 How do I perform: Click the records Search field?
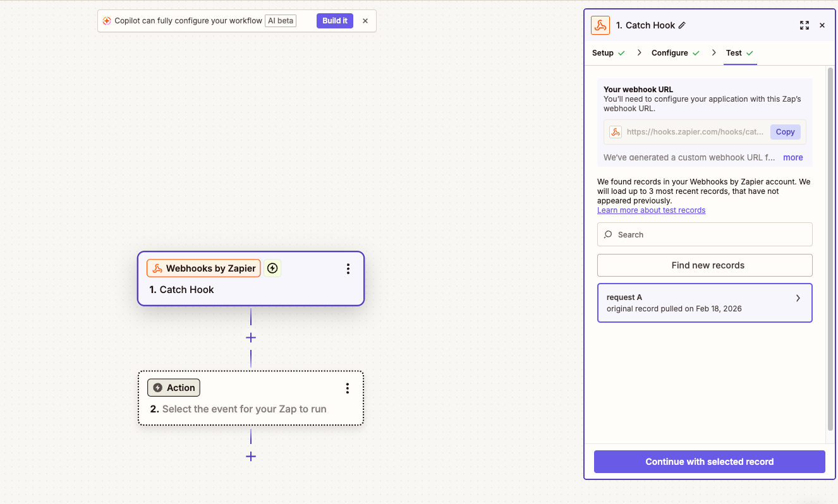tap(705, 234)
